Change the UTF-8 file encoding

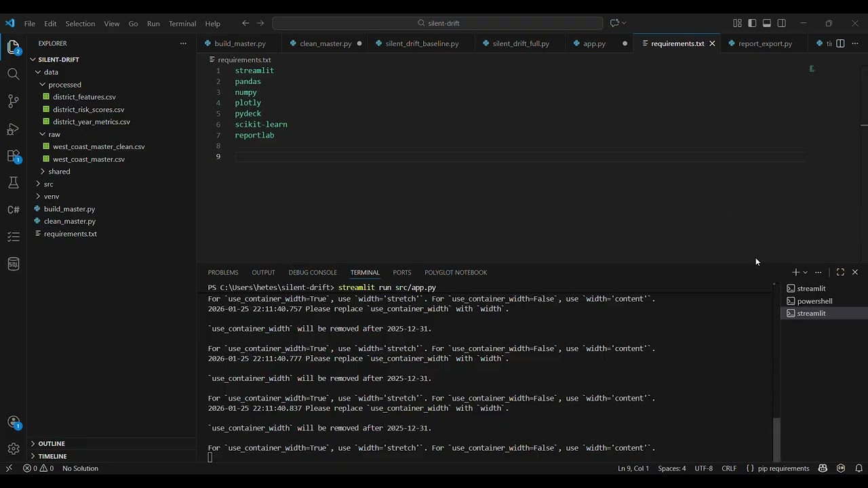(703, 468)
